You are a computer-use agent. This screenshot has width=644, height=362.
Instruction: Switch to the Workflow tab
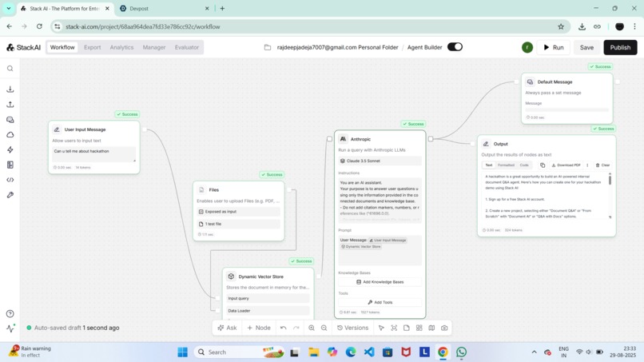[x=62, y=47]
